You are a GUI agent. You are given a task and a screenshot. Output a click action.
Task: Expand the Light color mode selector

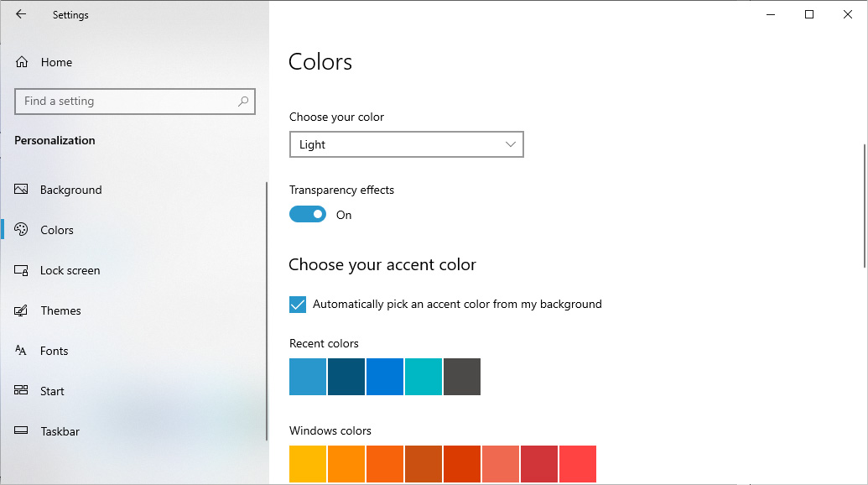point(406,144)
